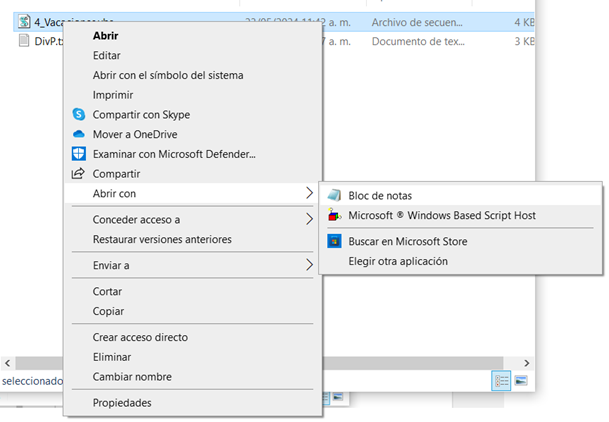Click the Microsoft Store icon in submenu

click(333, 241)
